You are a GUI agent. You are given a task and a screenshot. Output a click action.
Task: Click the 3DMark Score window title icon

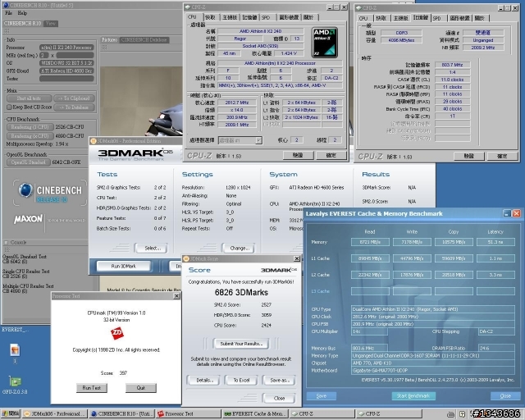pos(186,259)
